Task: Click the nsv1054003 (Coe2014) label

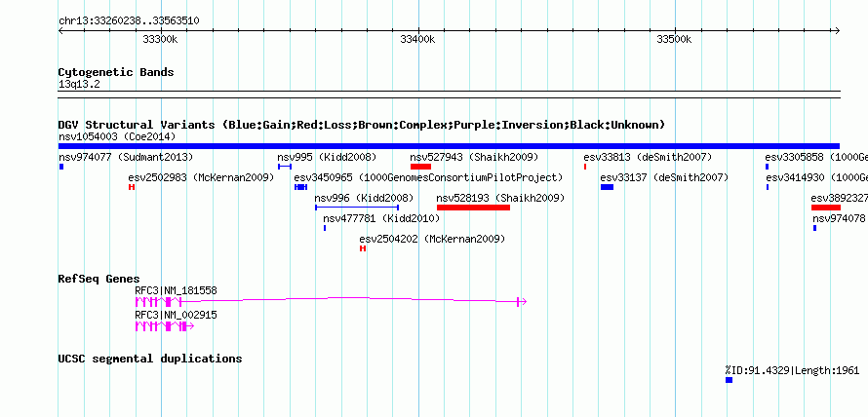Action: click(x=117, y=136)
